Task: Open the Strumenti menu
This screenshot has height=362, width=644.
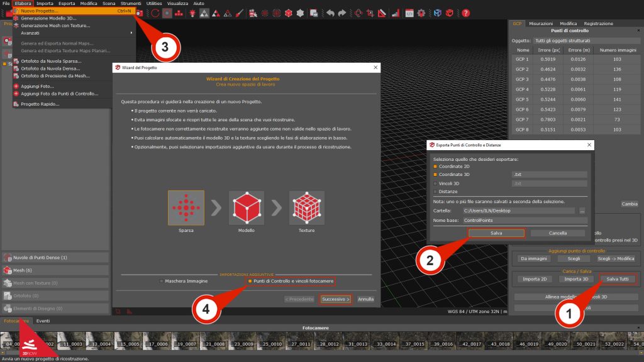Action: [x=131, y=3]
